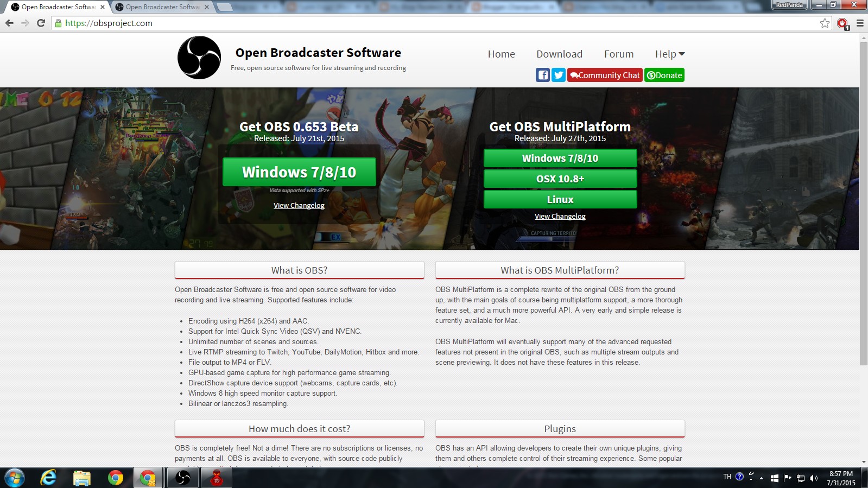Image resolution: width=868 pixels, height=488 pixels.
Task: Bookmark this page with the star icon
Action: [825, 23]
